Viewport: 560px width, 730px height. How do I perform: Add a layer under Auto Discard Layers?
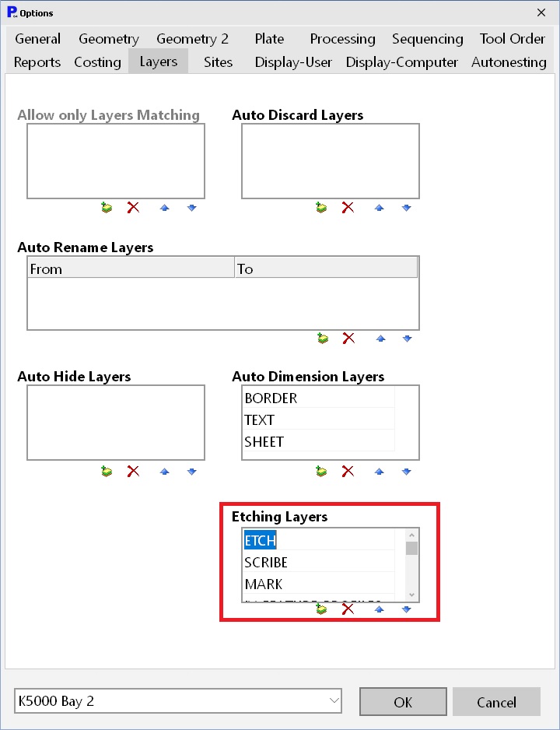point(321,208)
